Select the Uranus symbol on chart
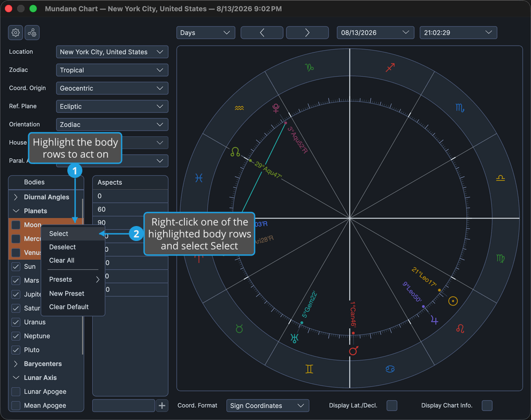 pos(295,338)
